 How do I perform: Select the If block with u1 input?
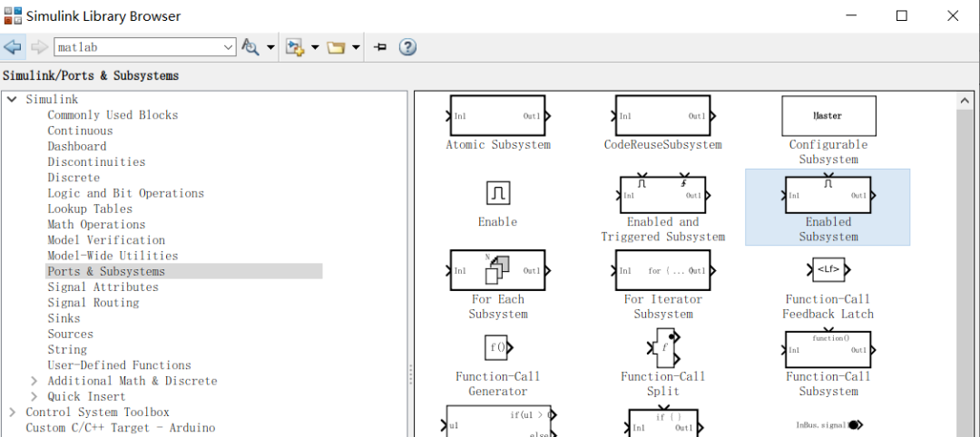(x=500, y=421)
